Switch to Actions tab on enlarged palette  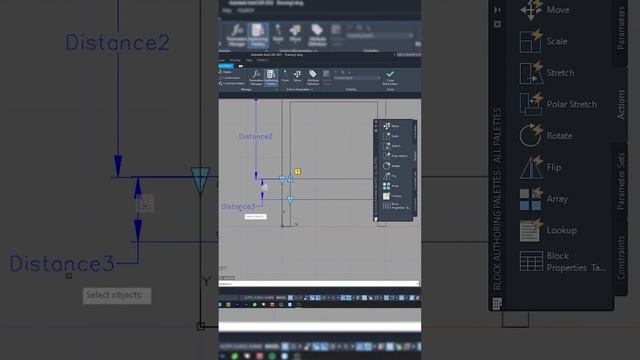[621, 104]
